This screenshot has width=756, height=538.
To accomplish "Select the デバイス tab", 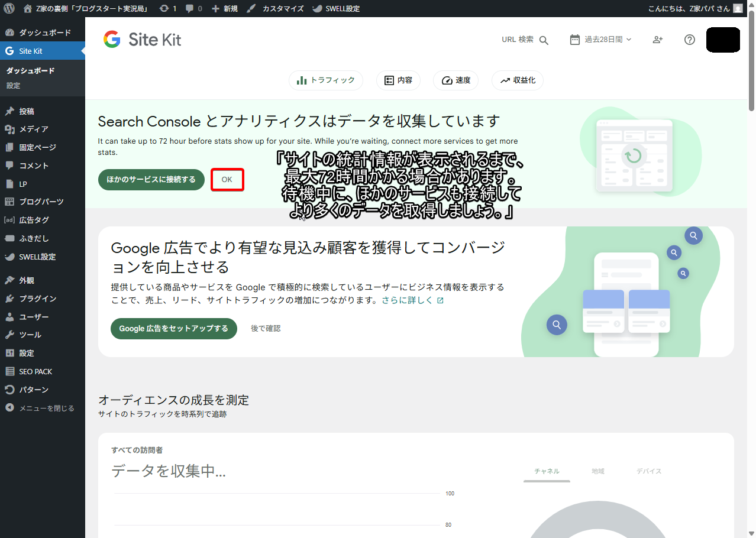I will (649, 472).
